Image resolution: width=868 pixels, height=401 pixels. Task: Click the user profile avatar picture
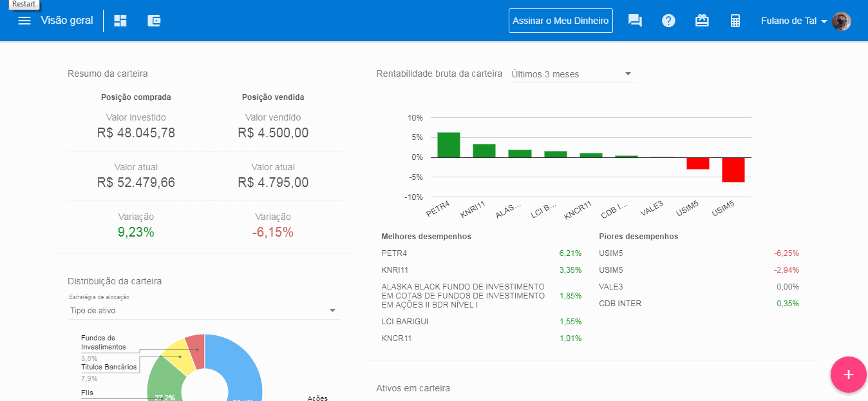pyautogui.click(x=841, y=21)
